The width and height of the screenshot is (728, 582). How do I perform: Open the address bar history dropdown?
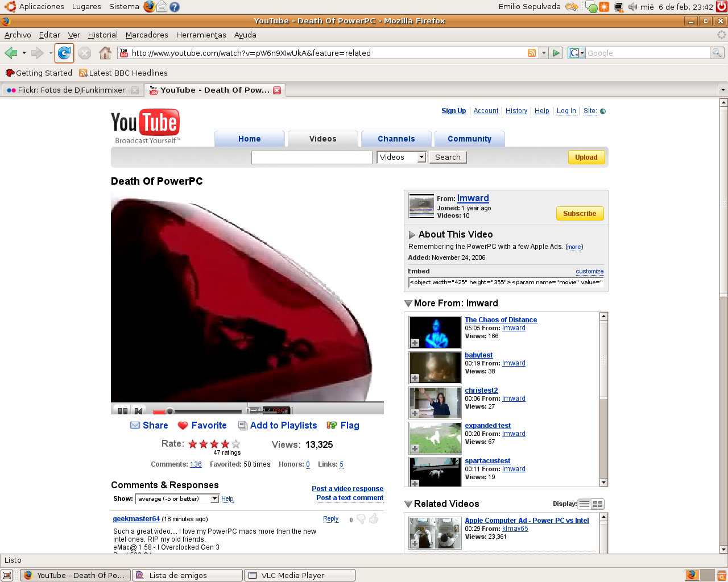point(544,53)
